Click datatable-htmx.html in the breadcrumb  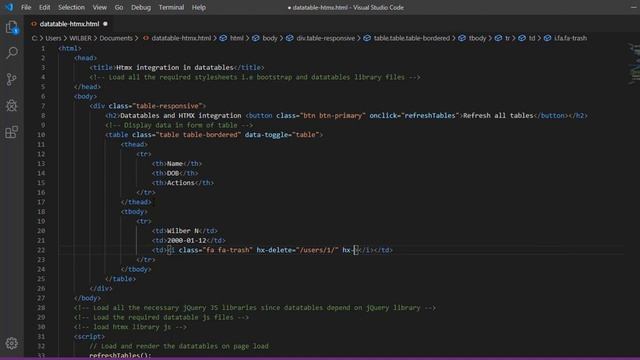[181, 38]
